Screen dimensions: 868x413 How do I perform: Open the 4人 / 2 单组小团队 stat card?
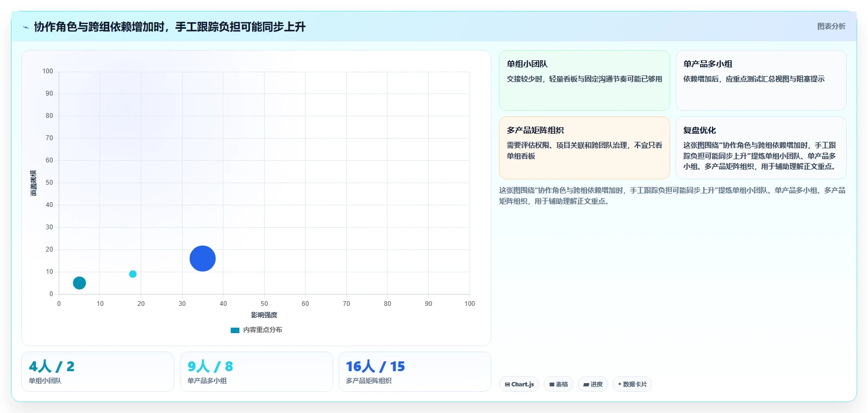tap(98, 372)
